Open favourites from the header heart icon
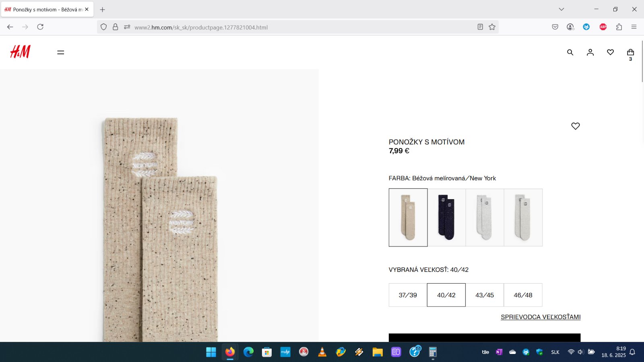Image resolution: width=644 pixels, height=362 pixels. [610, 52]
